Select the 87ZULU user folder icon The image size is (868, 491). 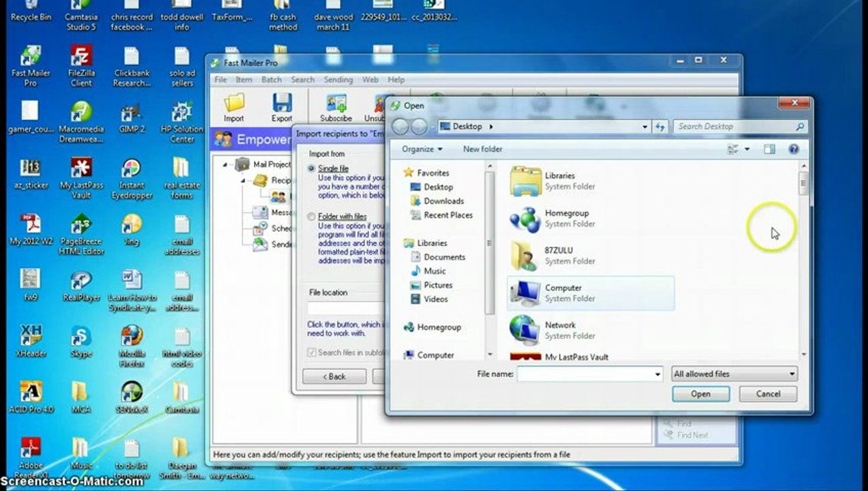coord(525,256)
